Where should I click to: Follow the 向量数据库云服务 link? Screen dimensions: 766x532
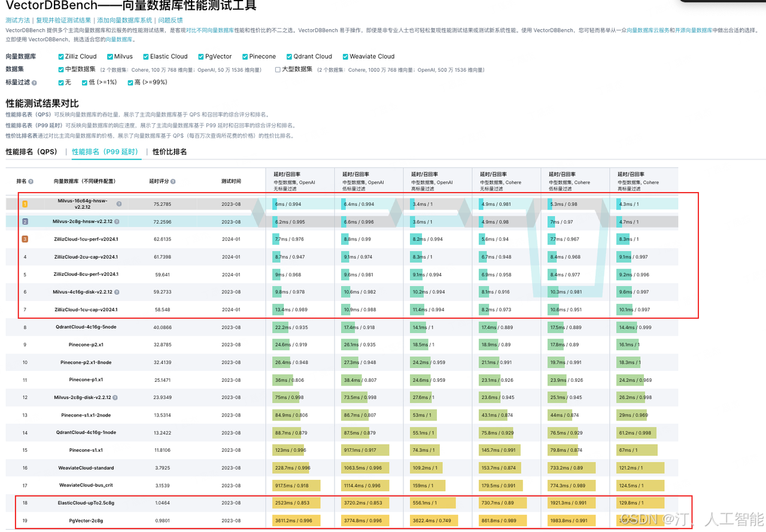(648, 30)
